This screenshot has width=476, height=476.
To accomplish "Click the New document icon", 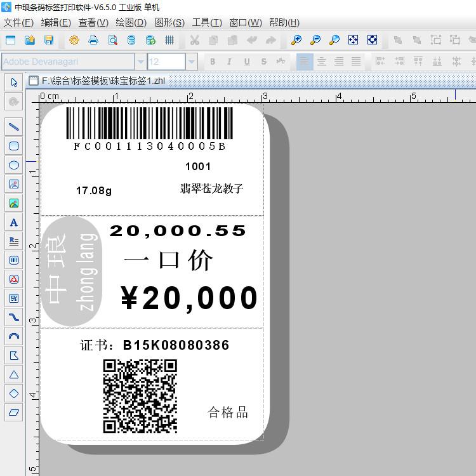I will 11,40.
